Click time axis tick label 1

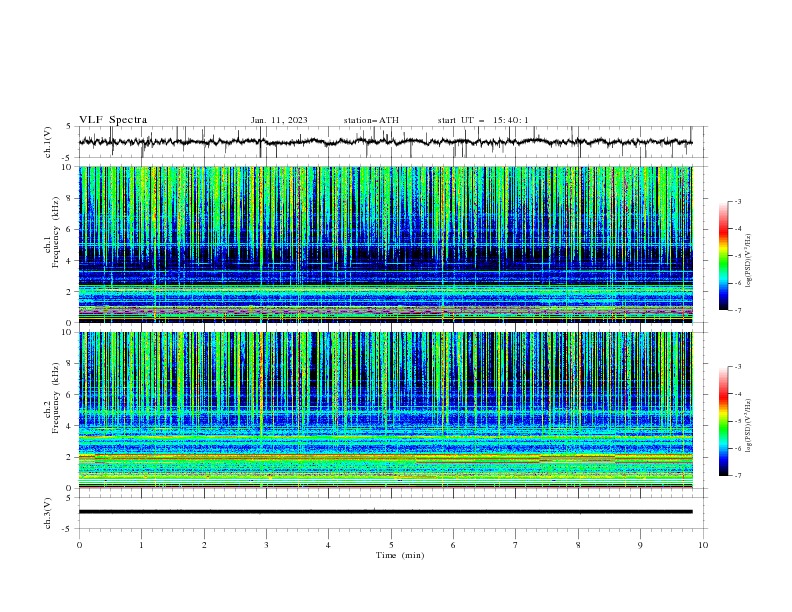tap(141, 545)
